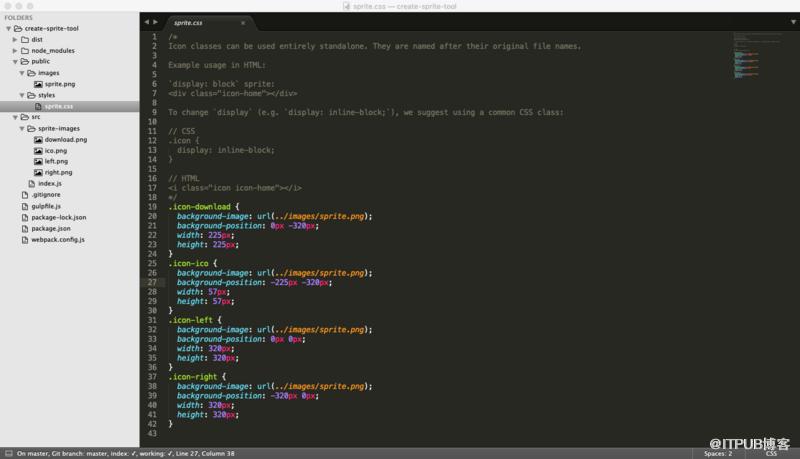Viewport: 800px width, 459px height.
Task: Open sprite.png in the file tree
Action: point(60,84)
